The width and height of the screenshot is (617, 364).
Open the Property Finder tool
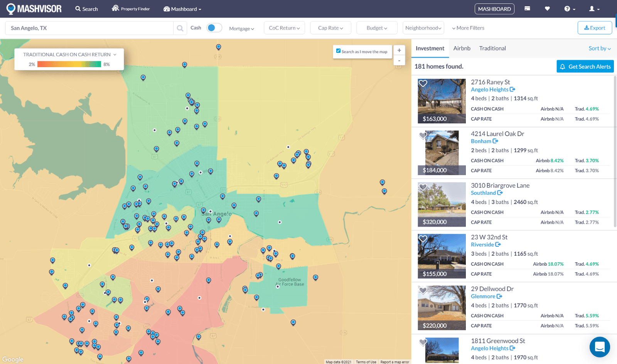pyautogui.click(x=130, y=8)
